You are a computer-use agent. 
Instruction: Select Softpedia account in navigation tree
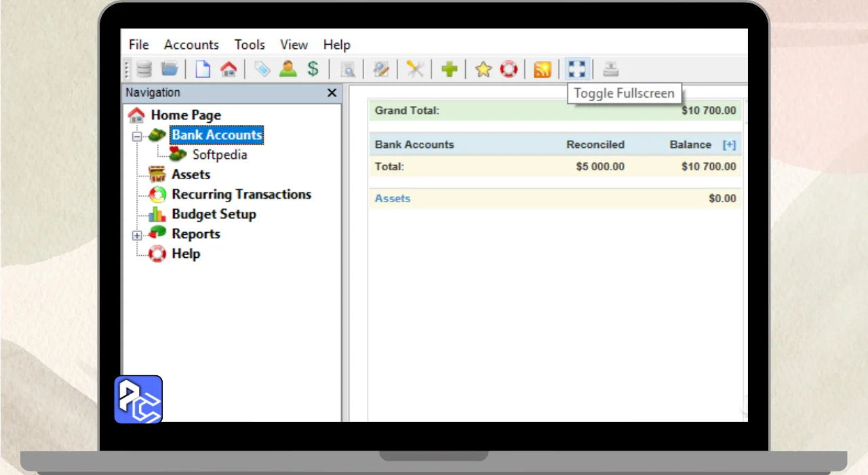tap(219, 155)
